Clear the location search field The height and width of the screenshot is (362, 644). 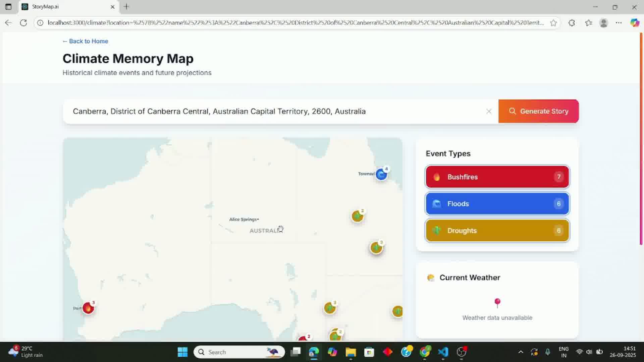click(489, 111)
